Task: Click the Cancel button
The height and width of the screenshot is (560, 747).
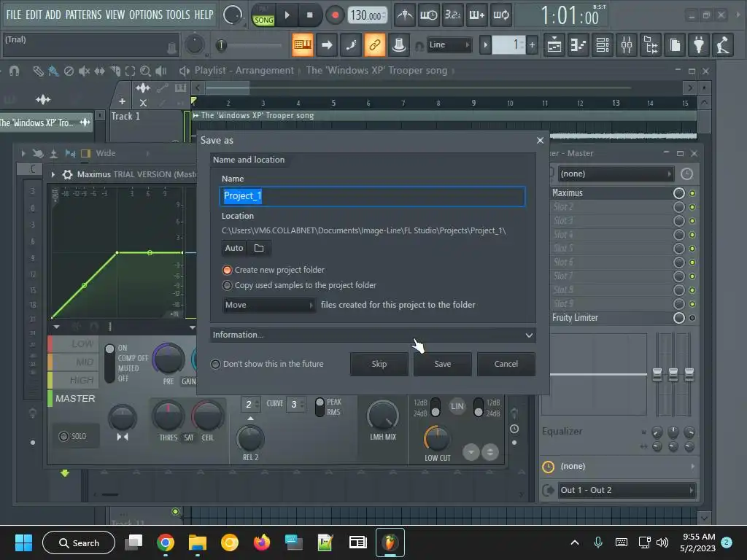Action: point(506,364)
